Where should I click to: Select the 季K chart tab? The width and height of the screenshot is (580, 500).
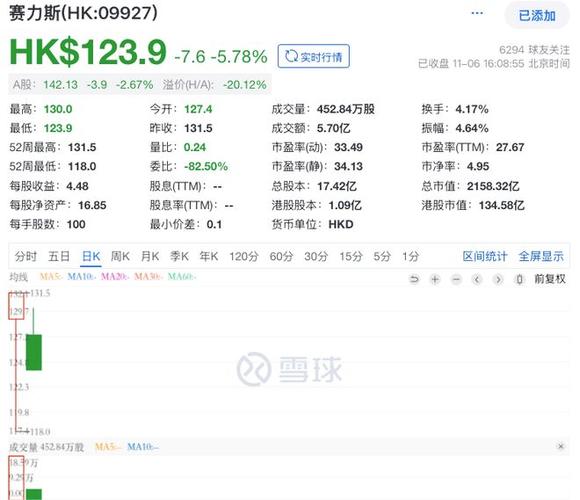179,256
